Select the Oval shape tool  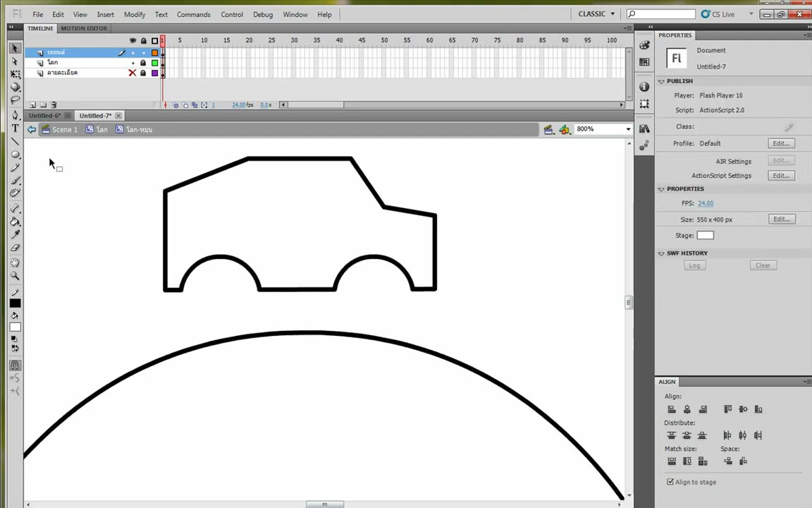(15, 155)
